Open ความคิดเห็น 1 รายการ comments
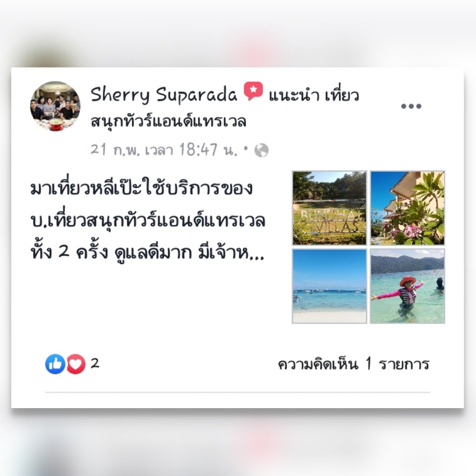The image size is (476, 476). [x=354, y=364]
